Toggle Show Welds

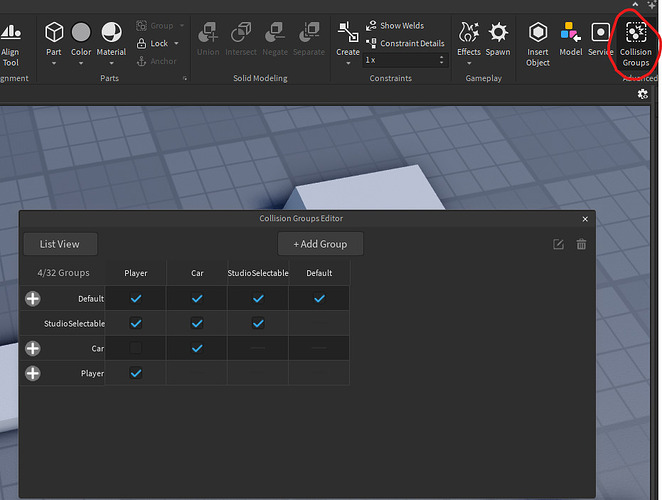[x=395, y=26]
